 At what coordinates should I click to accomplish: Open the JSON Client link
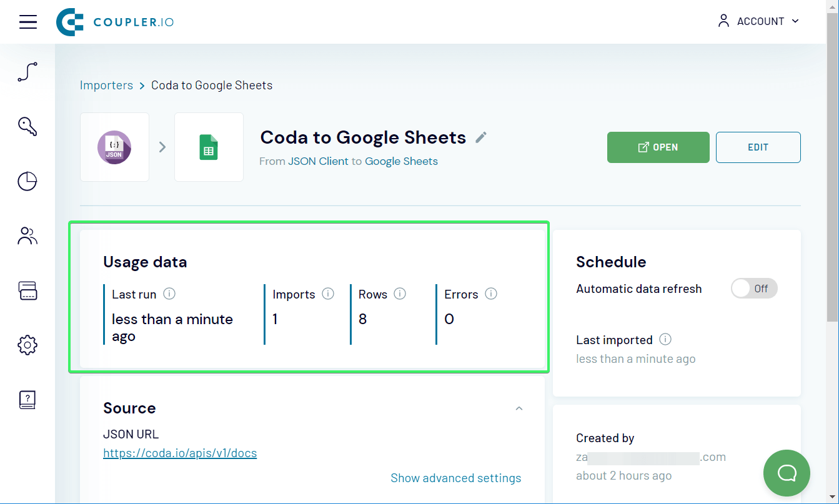click(x=318, y=161)
